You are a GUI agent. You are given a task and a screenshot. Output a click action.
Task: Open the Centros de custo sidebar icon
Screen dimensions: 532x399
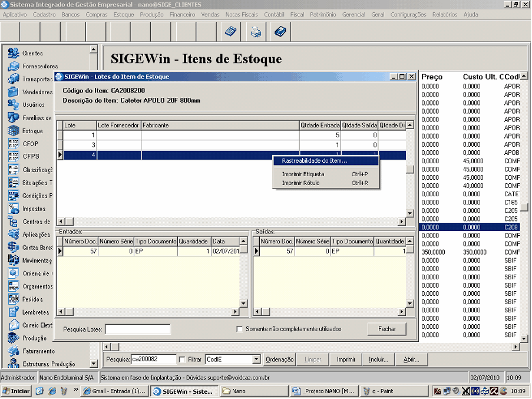[13, 221]
